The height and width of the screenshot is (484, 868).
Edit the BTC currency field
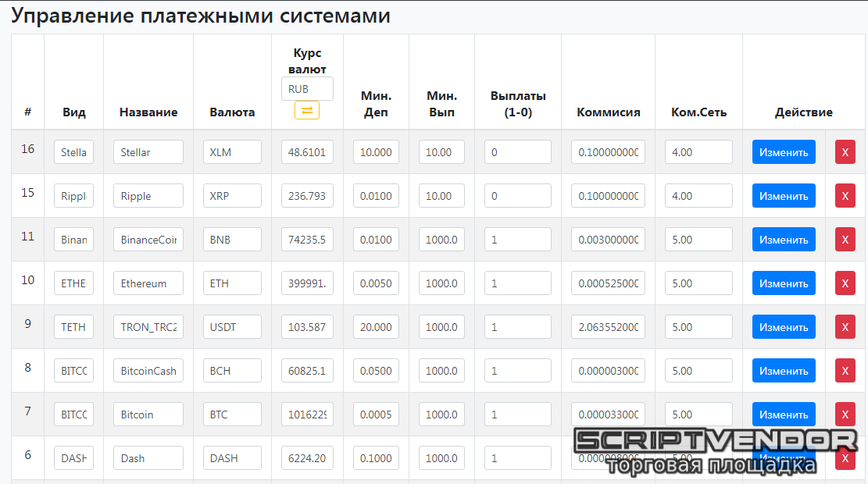(232, 415)
